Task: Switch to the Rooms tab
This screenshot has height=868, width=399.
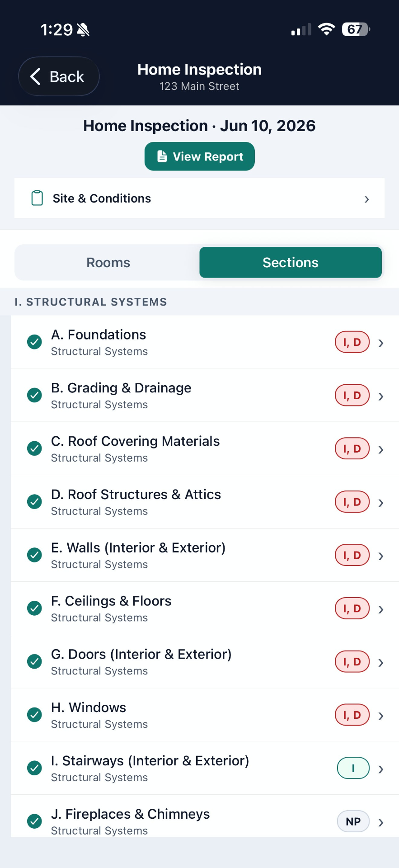Action: (x=108, y=263)
